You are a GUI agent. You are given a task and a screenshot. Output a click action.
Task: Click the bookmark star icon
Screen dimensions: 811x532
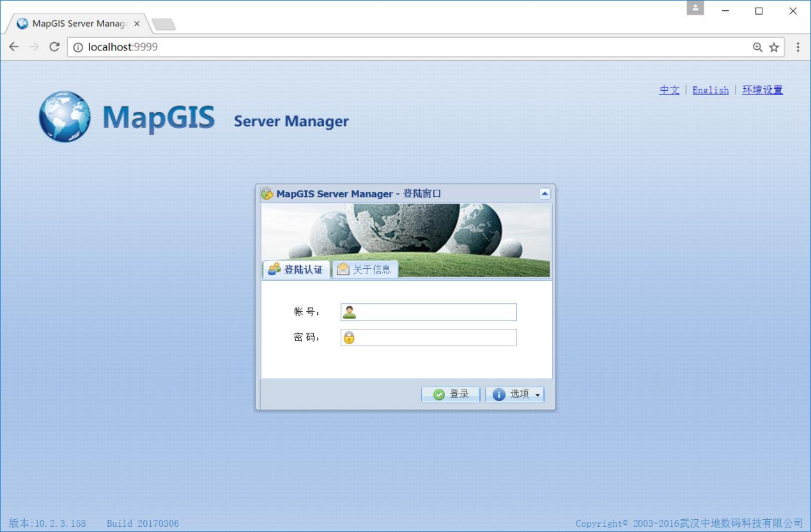[773, 47]
